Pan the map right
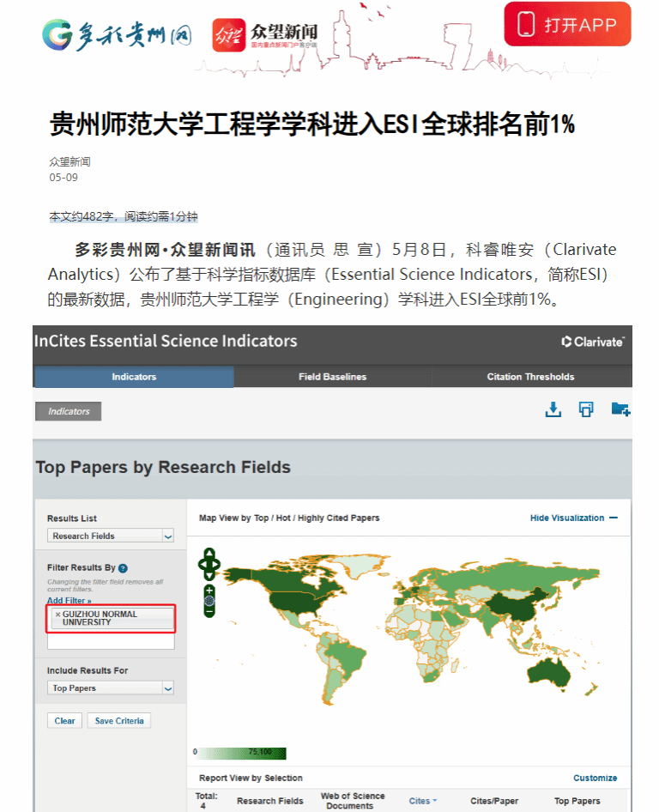The image size is (659, 812). [x=217, y=564]
